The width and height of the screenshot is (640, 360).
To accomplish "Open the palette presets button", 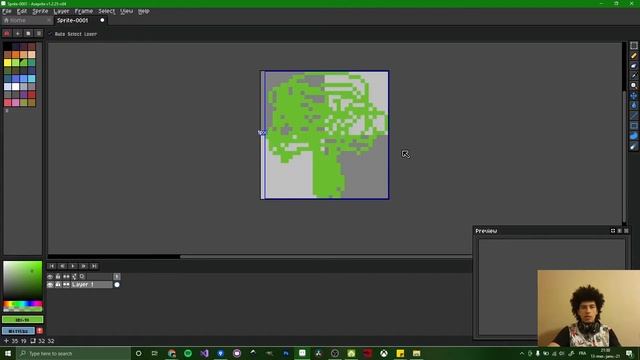I will point(28,33).
